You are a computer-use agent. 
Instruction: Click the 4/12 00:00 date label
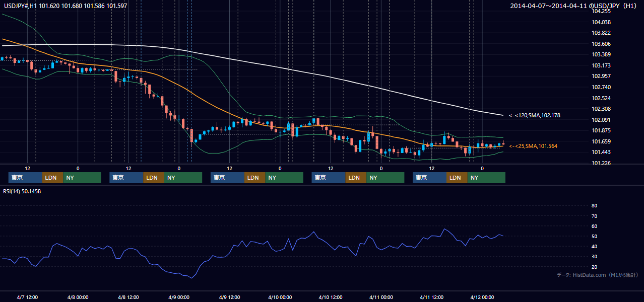pyautogui.click(x=482, y=297)
